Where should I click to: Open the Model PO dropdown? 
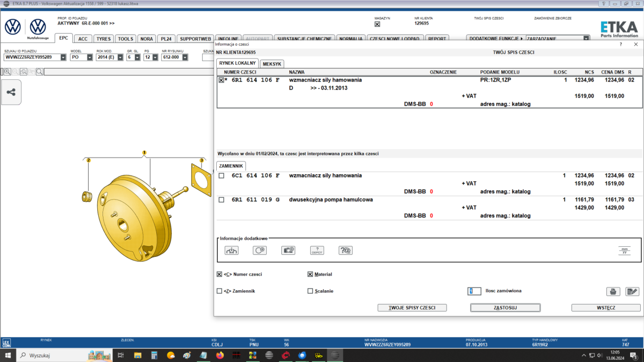click(90, 57)
